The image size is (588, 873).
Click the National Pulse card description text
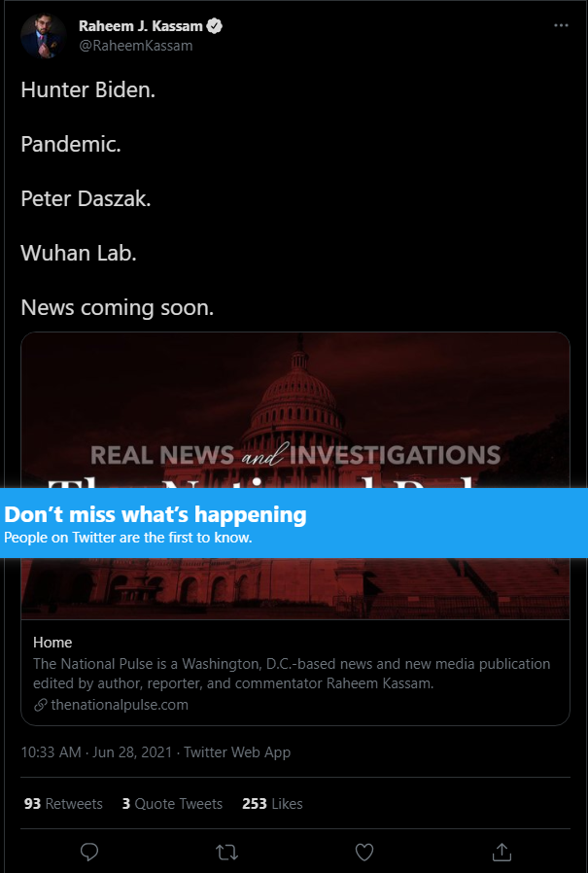292,674
